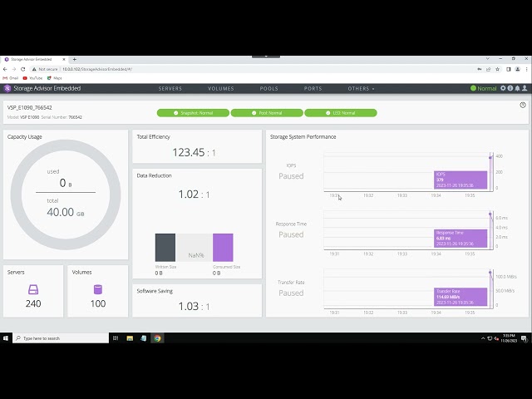Click the Data Reduction 1.02 value
532x399 pixels.
194,194
